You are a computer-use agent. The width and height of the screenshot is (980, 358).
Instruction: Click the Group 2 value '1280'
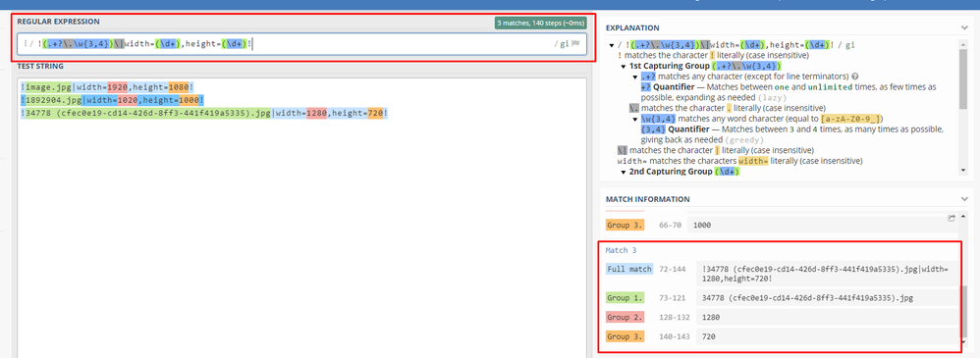pos(711,318)
